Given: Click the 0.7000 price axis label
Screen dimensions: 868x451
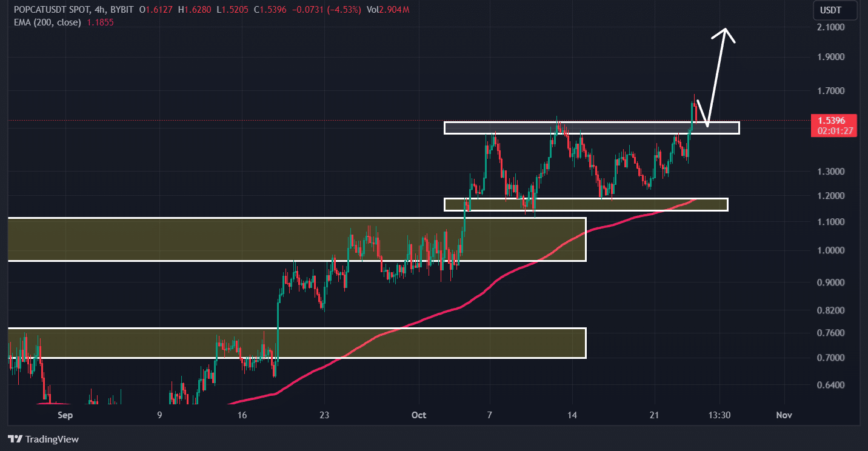Looking at the screenshot, I should [x=832, y=358].
